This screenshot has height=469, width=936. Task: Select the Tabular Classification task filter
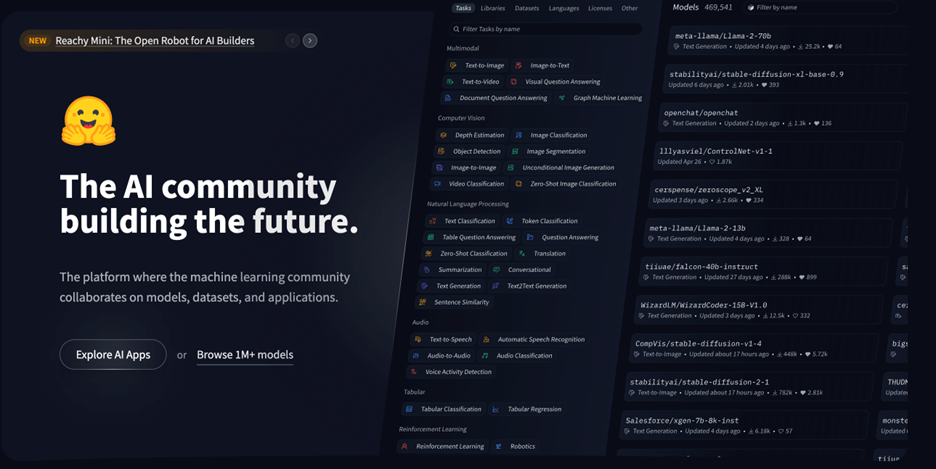click(444, 409)
